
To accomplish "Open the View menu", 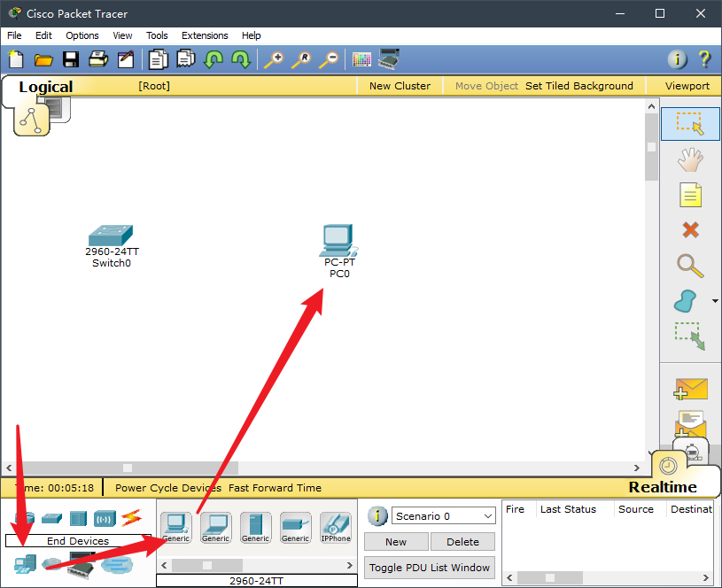I will pos(122,35).
